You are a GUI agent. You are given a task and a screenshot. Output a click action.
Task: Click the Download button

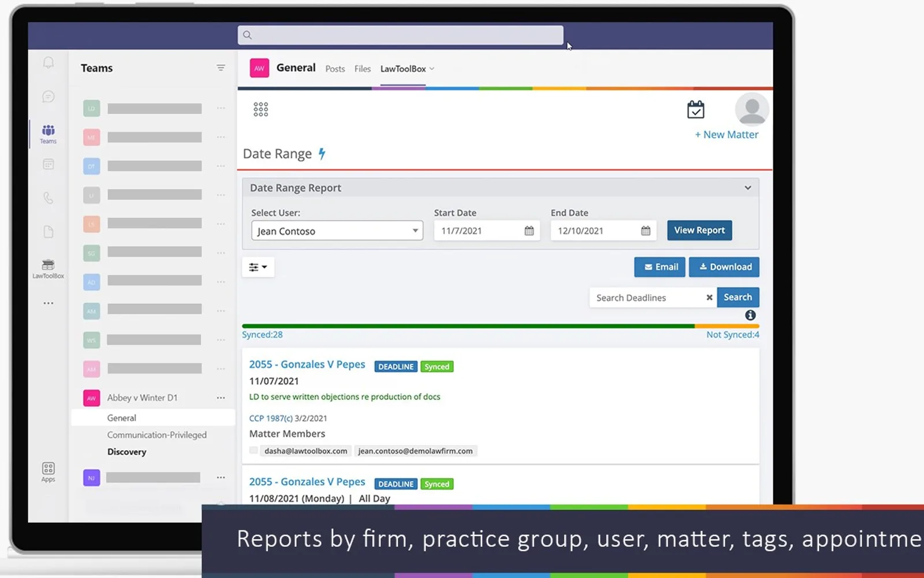(724, 267)
